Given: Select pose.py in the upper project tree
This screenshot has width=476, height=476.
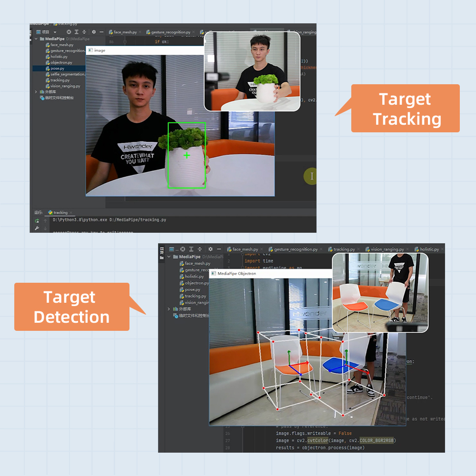Looking at the screenshot, I should [x=57, y=69].
